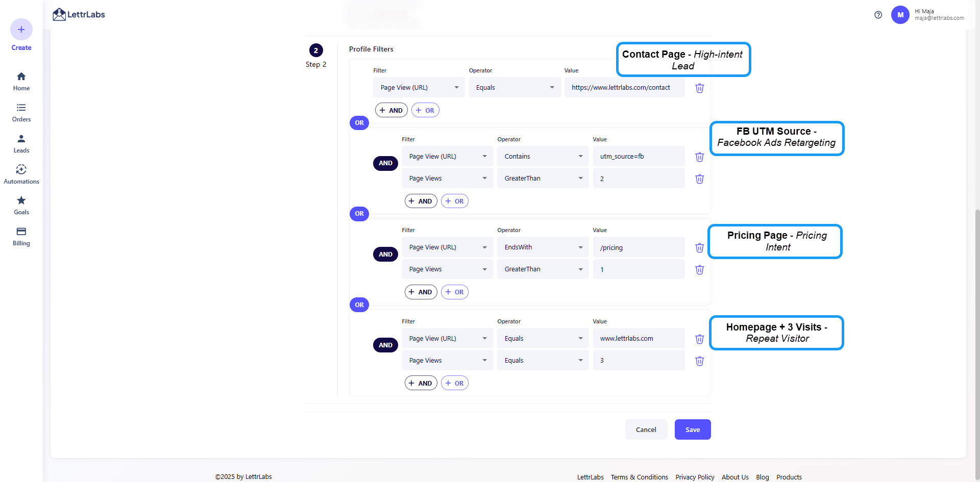Delete the www.lettrlabs.com filter row
The image size is (980, 482).
click(700, 339)
